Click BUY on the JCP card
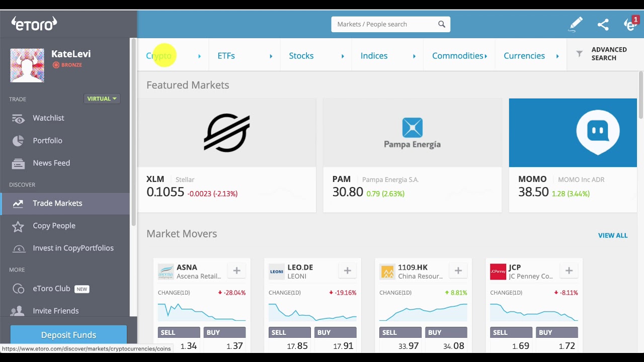Viewport: 644px width, 362px height. (556, 332)
